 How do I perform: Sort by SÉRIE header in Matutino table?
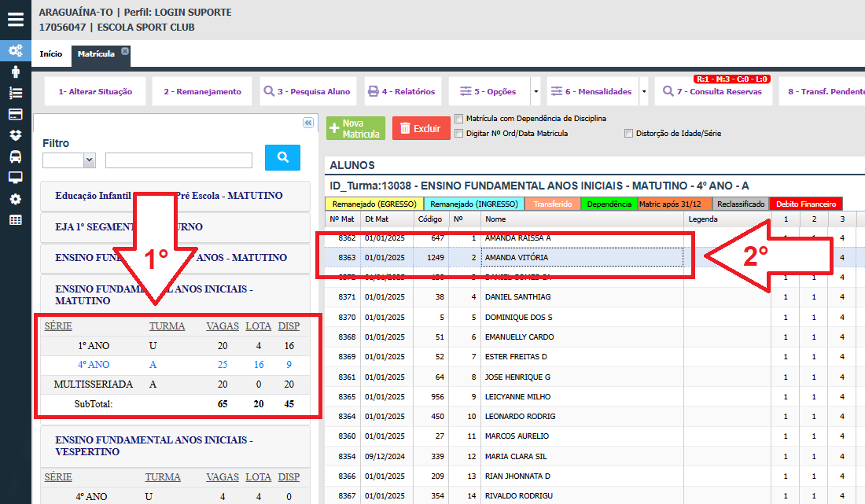pos(58,326)
